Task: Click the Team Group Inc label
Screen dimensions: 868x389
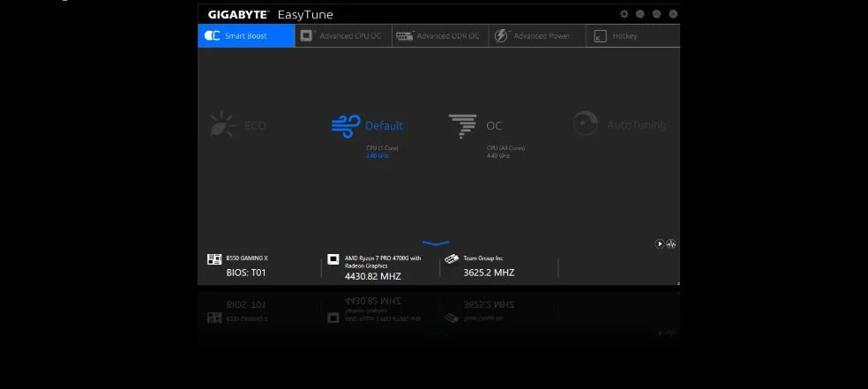Action: (483, 258)
